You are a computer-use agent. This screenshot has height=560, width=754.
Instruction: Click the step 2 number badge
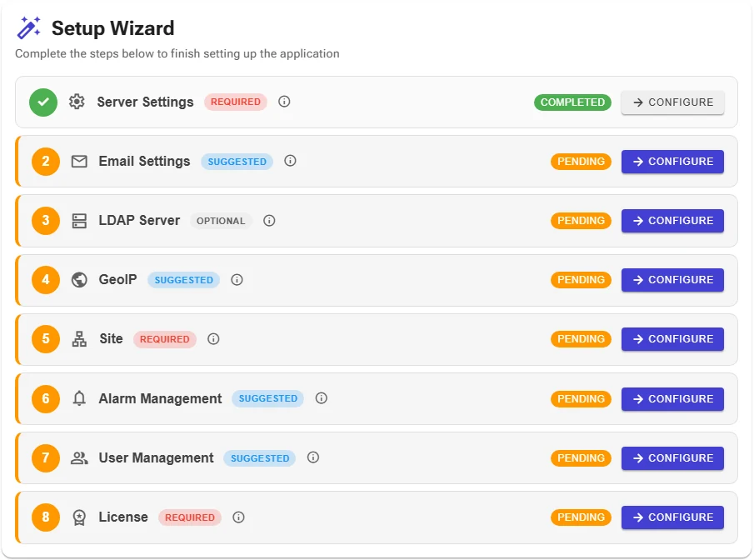coord(46,161)
